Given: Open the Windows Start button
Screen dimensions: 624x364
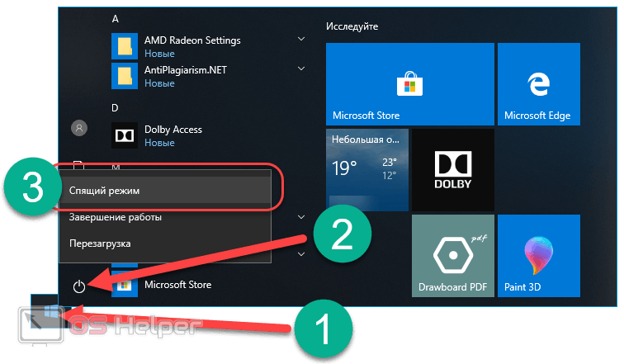Looking at the screenshot, I should click(51, 311).
